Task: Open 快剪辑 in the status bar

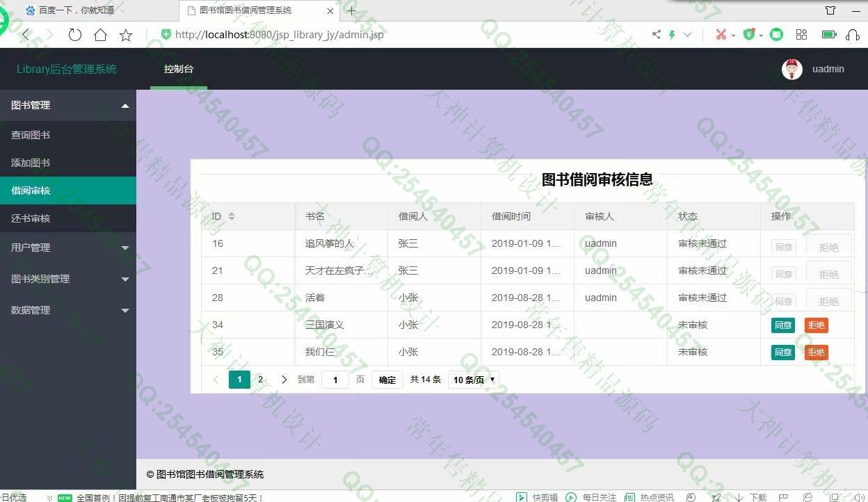Action: coord(537,497)
